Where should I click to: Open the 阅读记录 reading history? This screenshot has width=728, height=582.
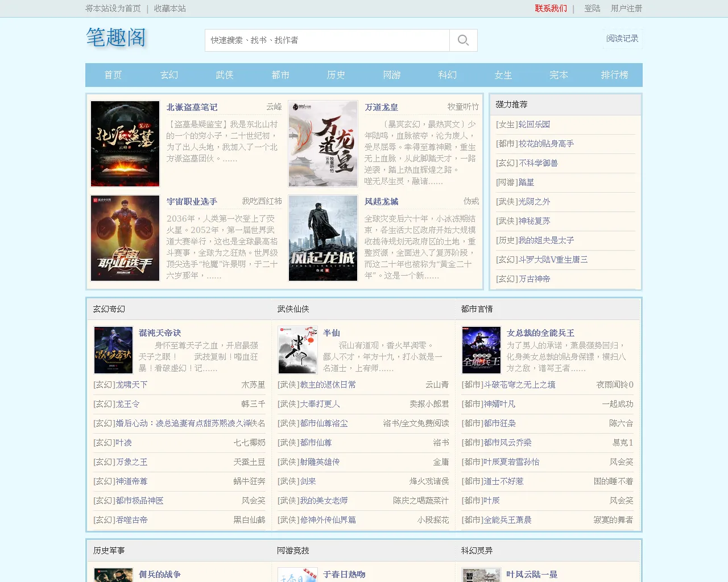pos(622,39)
